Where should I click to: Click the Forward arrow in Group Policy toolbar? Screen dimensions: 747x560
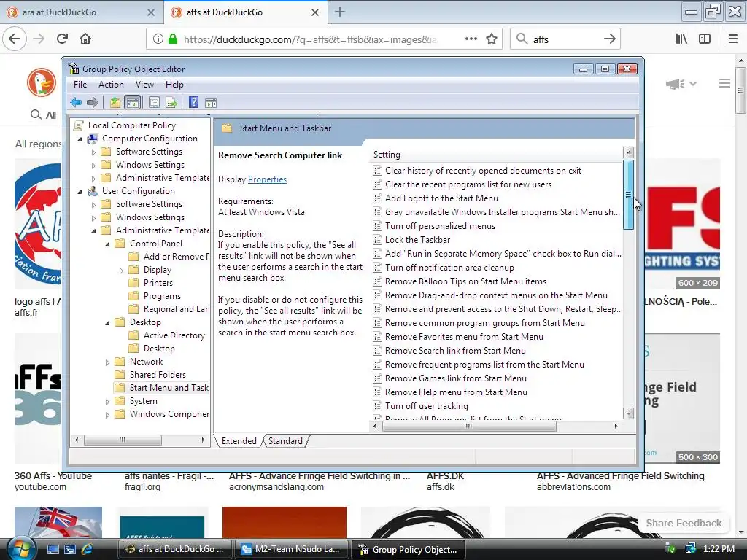point(93,102)
